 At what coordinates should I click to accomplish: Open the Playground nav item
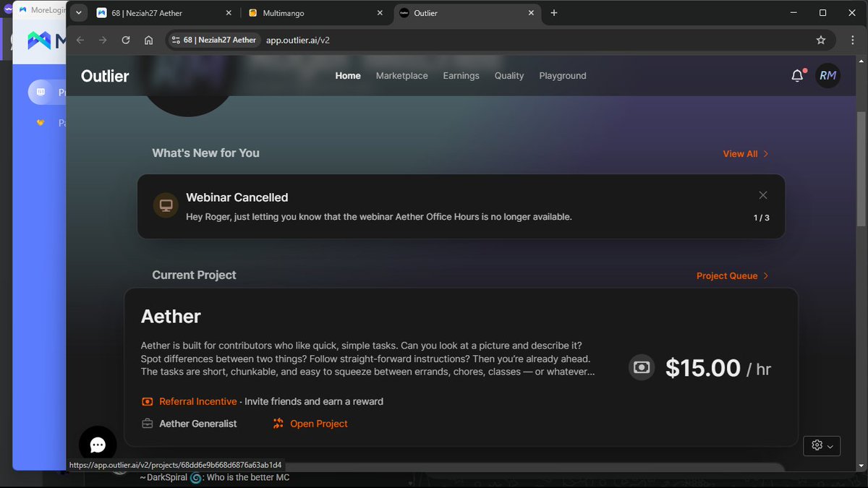coord(563,76)
